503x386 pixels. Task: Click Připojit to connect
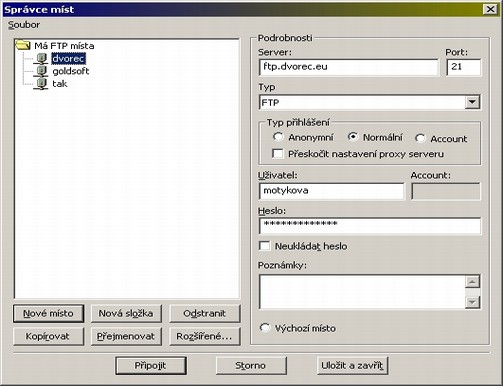click(x=151, y=366)
